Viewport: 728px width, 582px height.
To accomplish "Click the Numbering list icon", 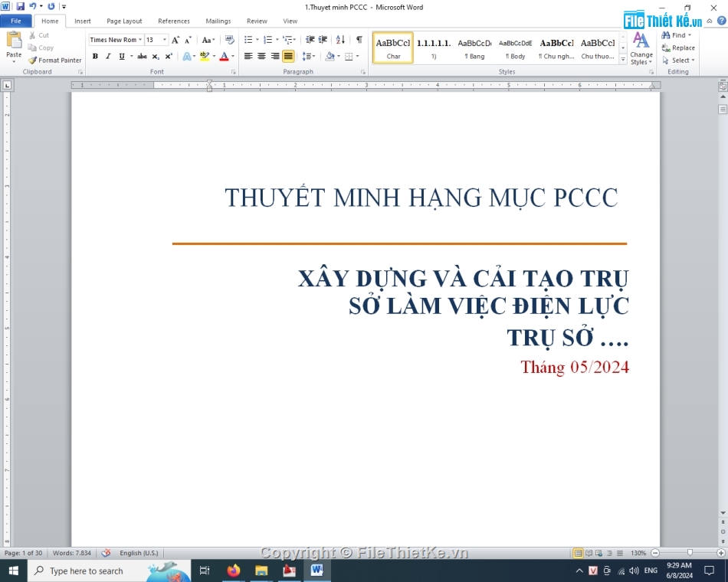I will pos(268,40).
